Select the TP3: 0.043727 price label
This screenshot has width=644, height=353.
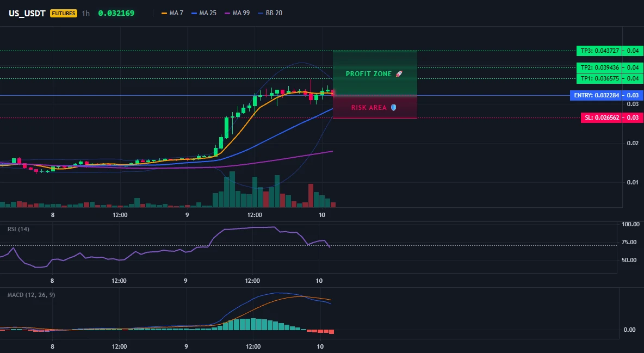tap(599, 51)
